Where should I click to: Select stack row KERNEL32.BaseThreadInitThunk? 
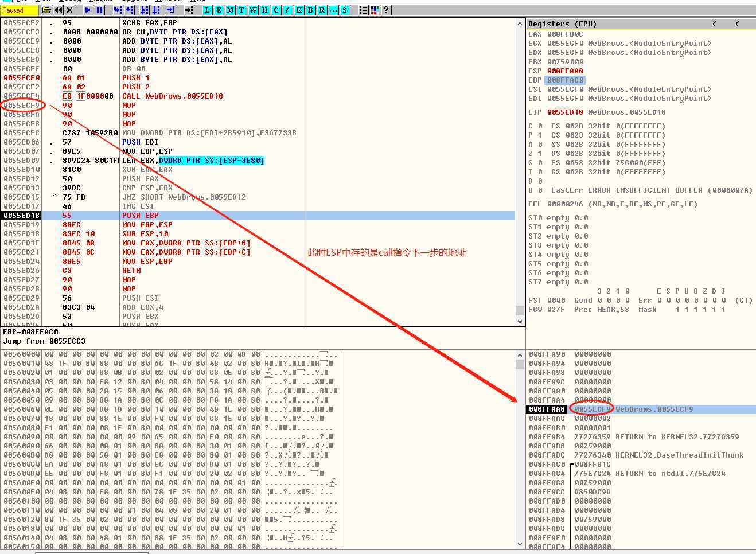tap(641, 455)
